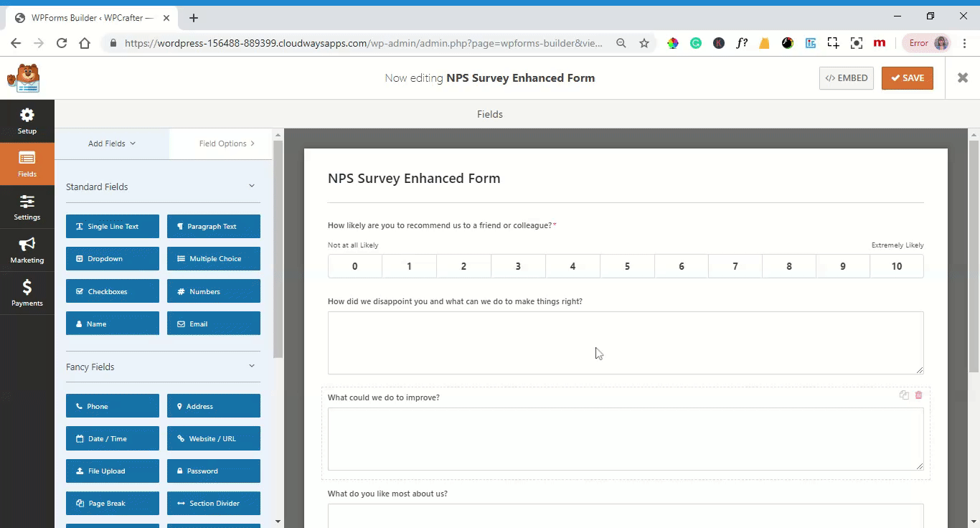This screenshot has width=980, height=528.
Task: Add a Multiple Choice field
Action: click(214, 258)
